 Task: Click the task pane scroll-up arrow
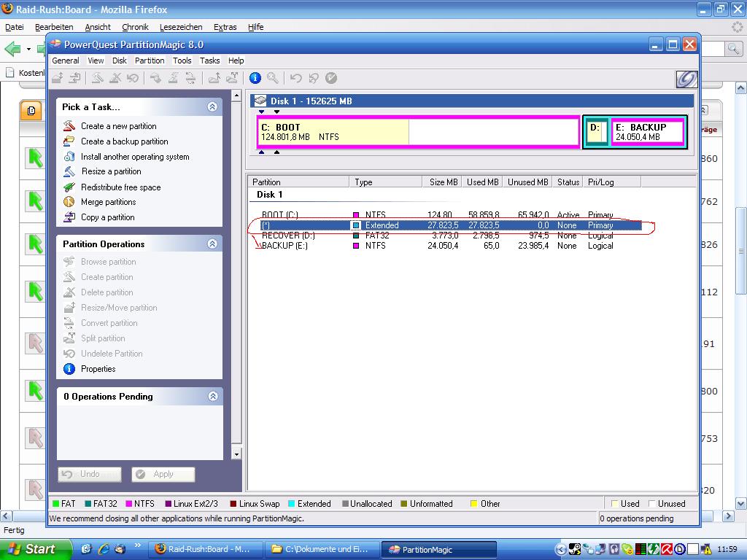(x=236, y=96)
